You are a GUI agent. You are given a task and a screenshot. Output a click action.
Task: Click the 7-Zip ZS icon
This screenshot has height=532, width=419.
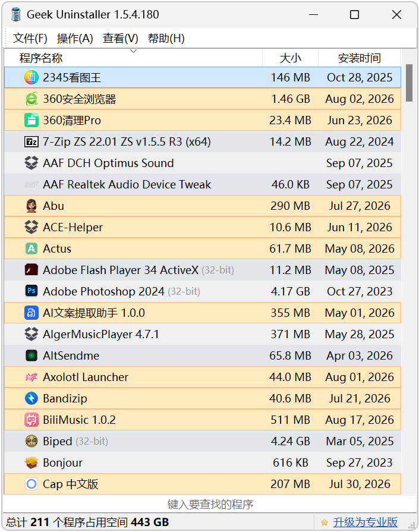pyautogui.click(x=31, y=141)
